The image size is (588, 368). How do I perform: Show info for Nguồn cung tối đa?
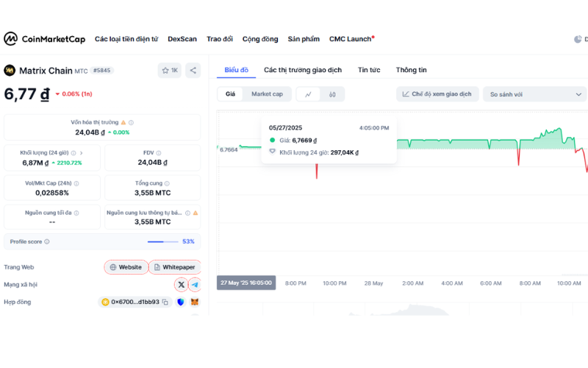coord(76,213)
